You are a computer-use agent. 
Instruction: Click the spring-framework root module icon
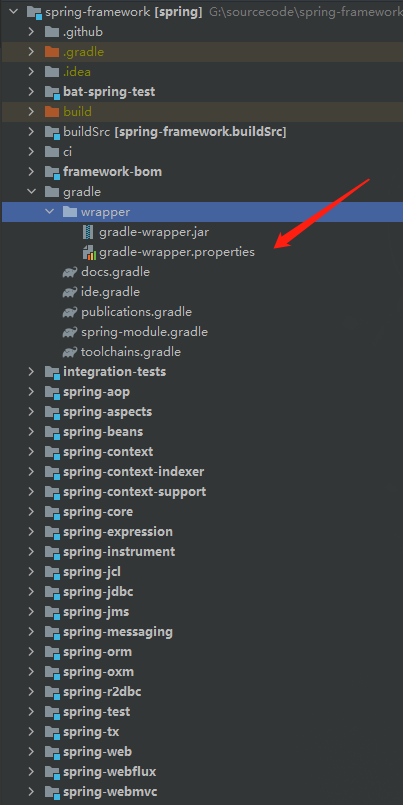(34, 12)
